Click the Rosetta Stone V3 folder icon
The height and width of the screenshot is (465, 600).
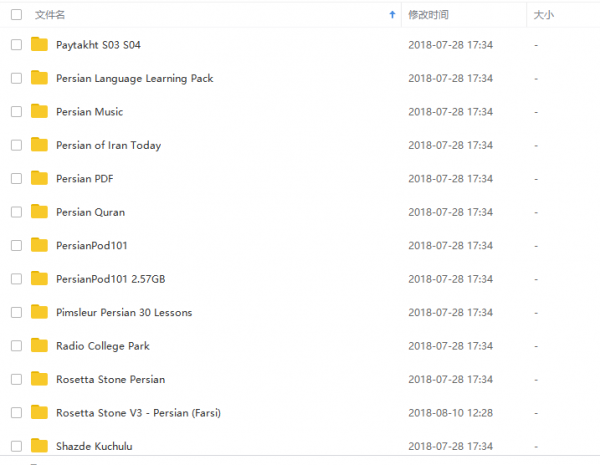pos(39,412)
